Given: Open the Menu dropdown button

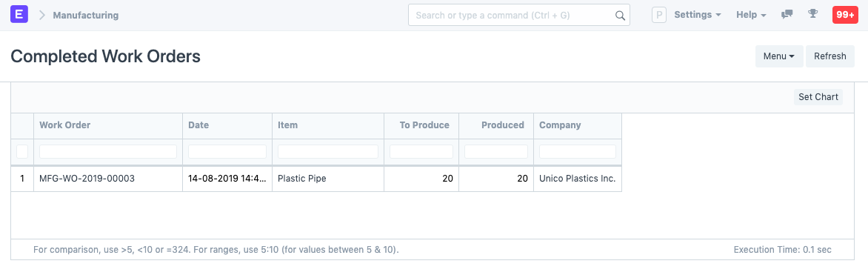Looking at the screenshot, I should [779, 56].
